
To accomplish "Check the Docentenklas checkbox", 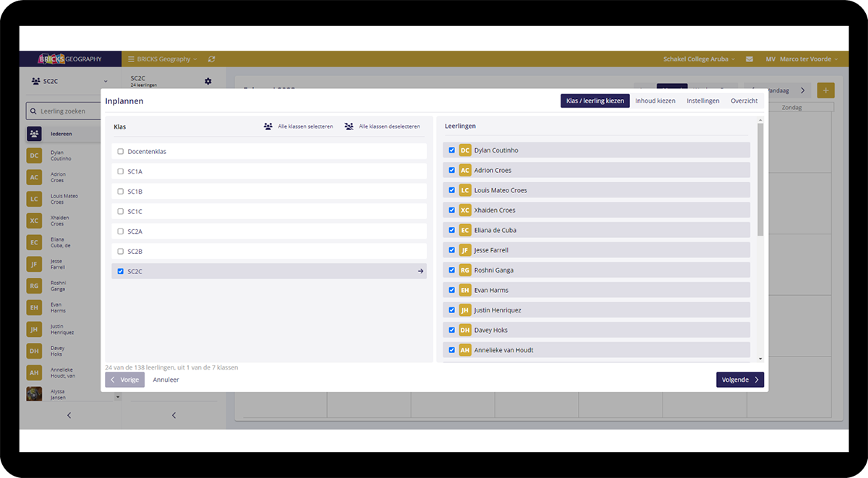I will pos(120,152).
